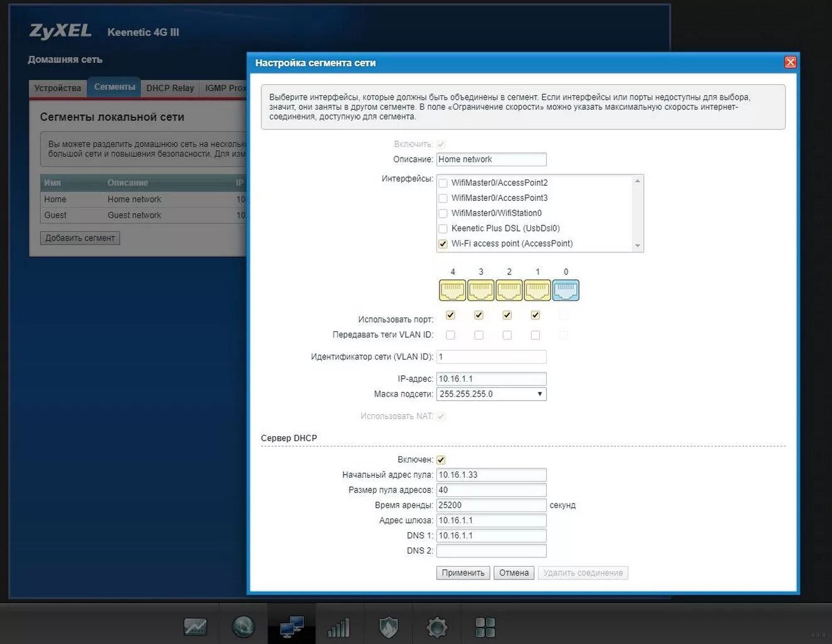This screenshot has width=832, height=644.
Task: Open the system monitor chart icon
Action: point(195,626)
